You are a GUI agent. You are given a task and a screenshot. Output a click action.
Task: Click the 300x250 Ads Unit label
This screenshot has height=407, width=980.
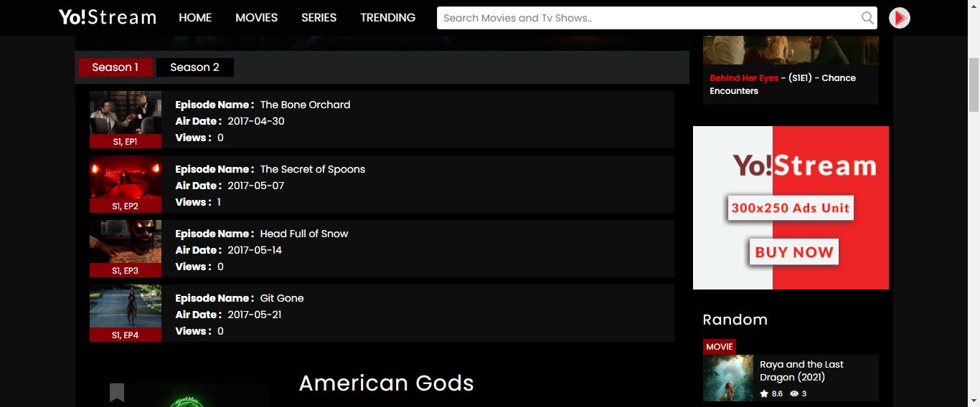[x=791, y=209]
